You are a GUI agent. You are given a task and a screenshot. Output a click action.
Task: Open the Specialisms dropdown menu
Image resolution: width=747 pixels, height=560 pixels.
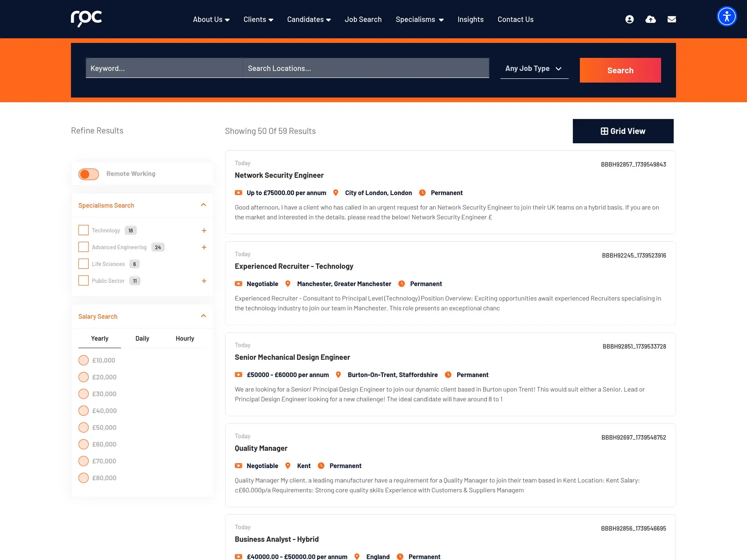(x=420, y=20)
